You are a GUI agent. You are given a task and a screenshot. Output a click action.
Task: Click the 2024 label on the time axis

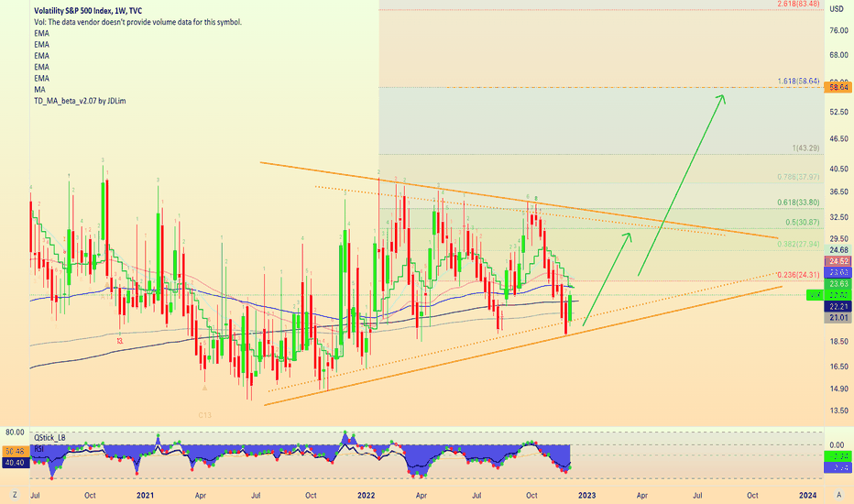tap(807, 495)
